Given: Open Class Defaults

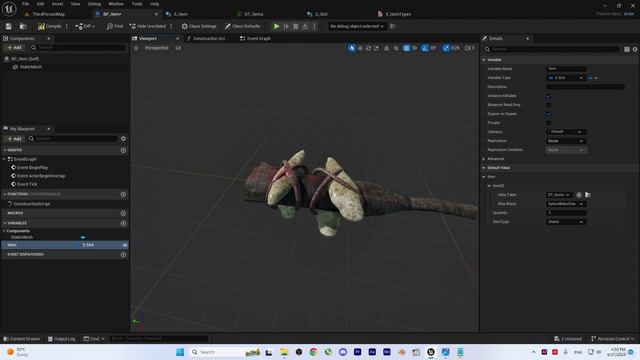Looking at the screenshot, I should 242,26.
